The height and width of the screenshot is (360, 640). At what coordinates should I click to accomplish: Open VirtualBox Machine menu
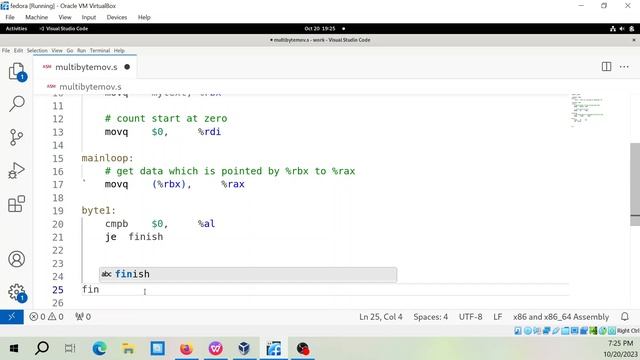tap(36, 17)
